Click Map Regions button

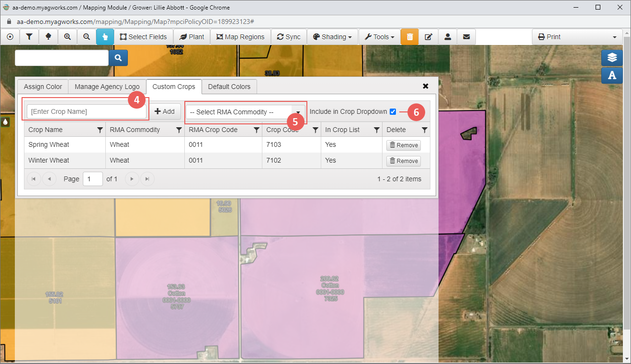coord(240,37)
